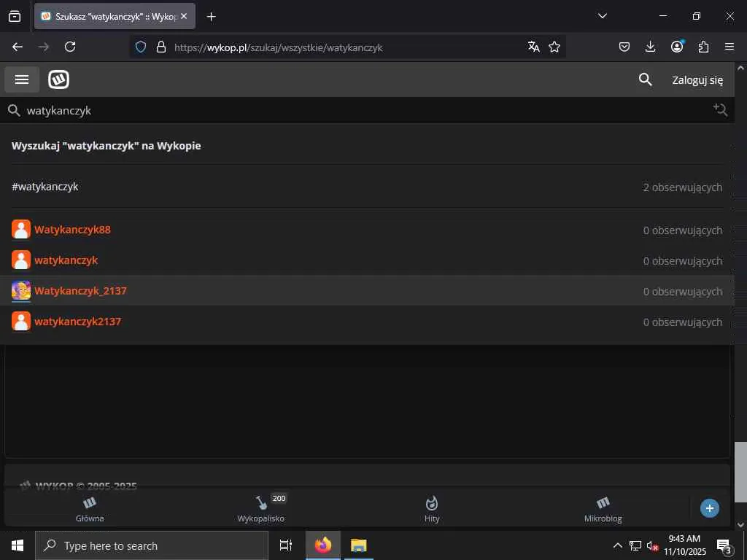Click scrollbar up arrow
The width and height of the screenshot is (747, 560).
(x=740, y=68)
